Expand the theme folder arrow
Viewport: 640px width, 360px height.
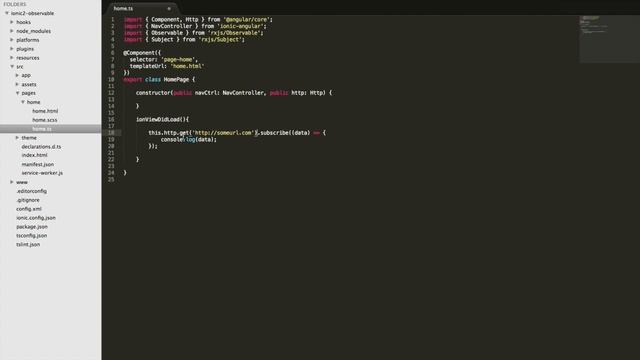(17, 138)
